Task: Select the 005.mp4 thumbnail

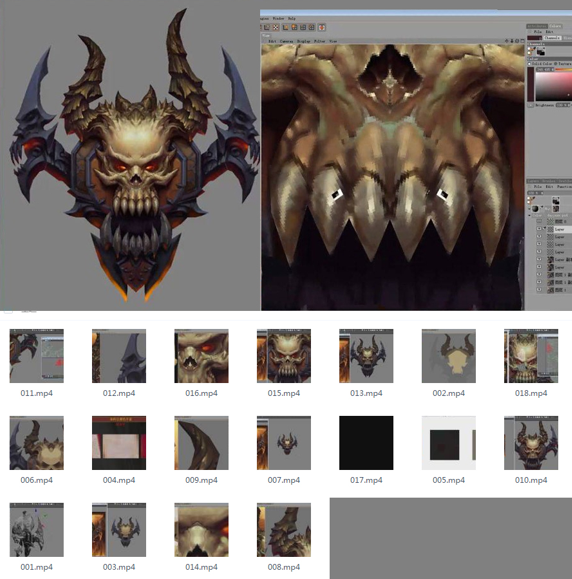Action: click(449, 443)
